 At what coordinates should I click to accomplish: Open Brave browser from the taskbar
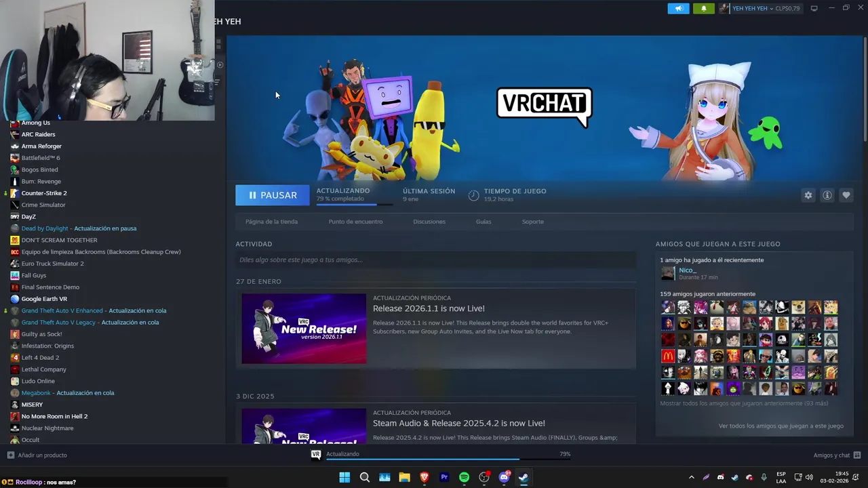click(x=425, y=477)
